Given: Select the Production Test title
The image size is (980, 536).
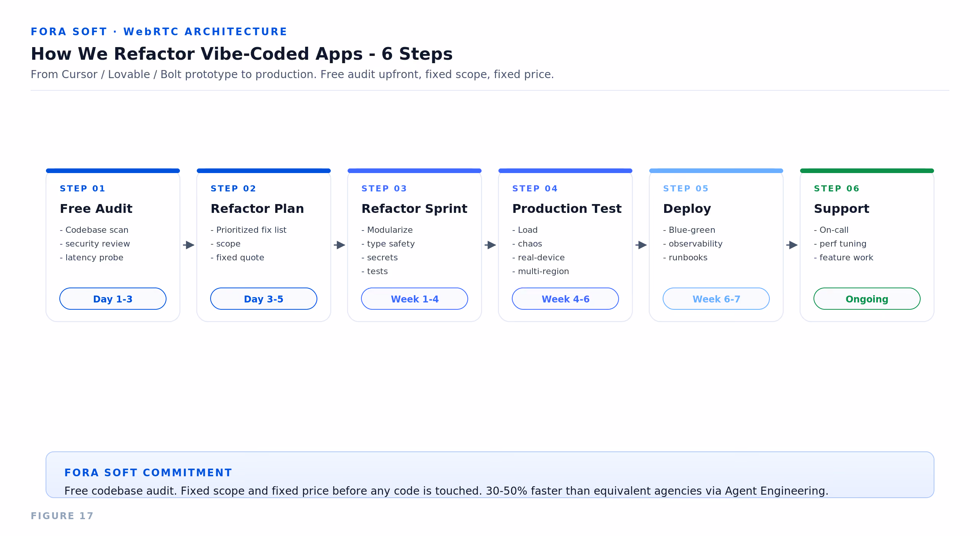Looking at the screenshot, I should click(x=567, y=209).
